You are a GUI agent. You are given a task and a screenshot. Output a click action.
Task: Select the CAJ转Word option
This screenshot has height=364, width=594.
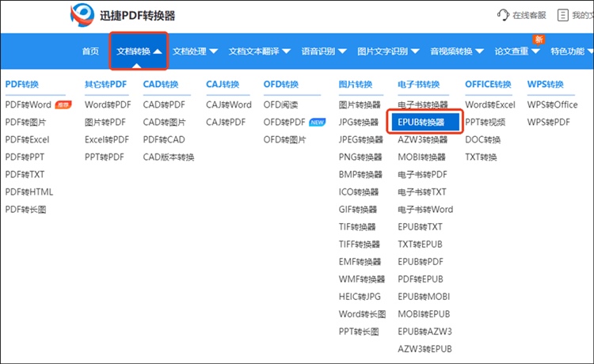coord(229,104)
